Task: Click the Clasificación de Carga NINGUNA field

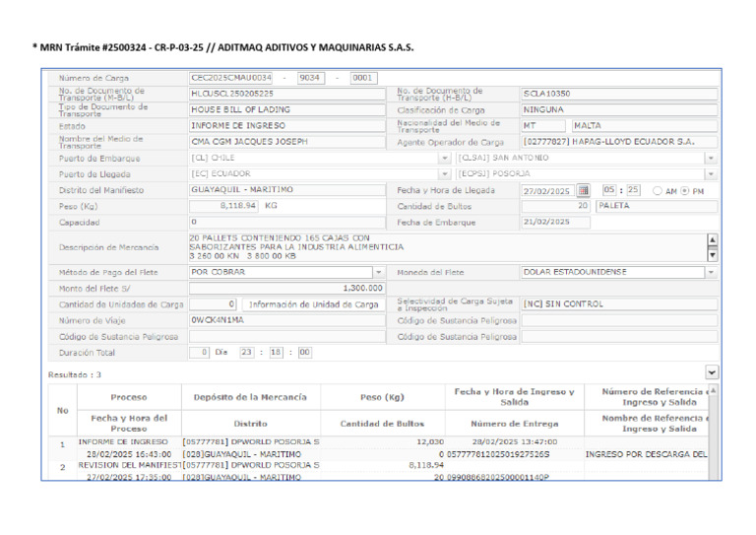Action: (x=619, y=109)
